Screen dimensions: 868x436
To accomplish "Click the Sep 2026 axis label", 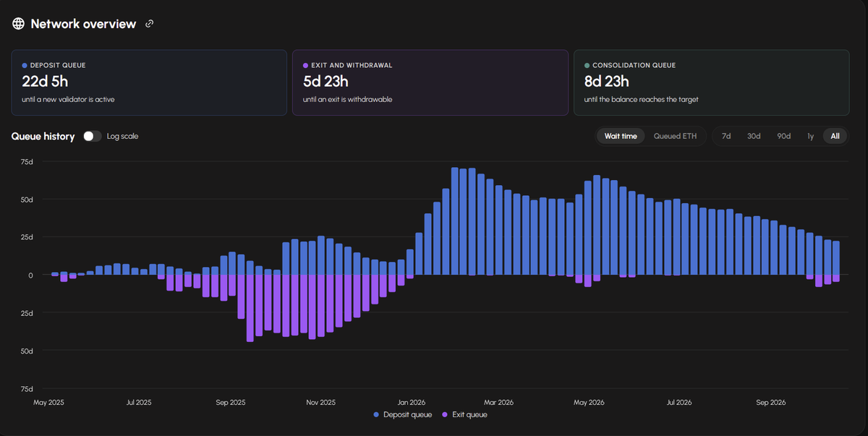I will pos(771,402).
